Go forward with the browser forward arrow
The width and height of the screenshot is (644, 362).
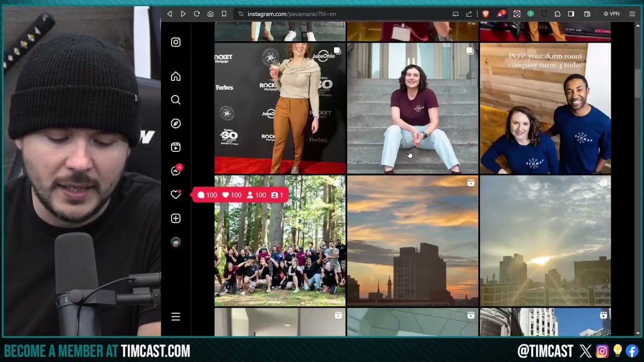click(x=183, y=14)
